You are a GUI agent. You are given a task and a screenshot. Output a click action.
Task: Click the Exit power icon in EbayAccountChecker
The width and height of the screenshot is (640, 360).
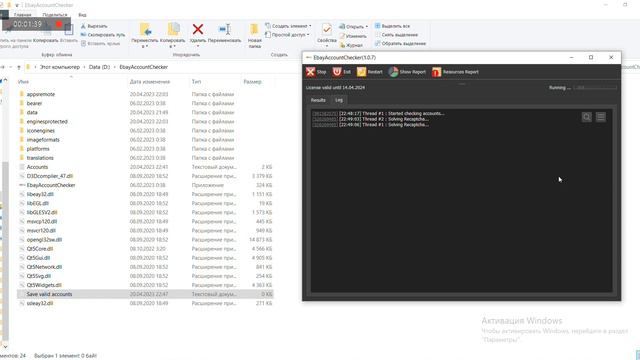pyautogui.click(x=337, y=72)
